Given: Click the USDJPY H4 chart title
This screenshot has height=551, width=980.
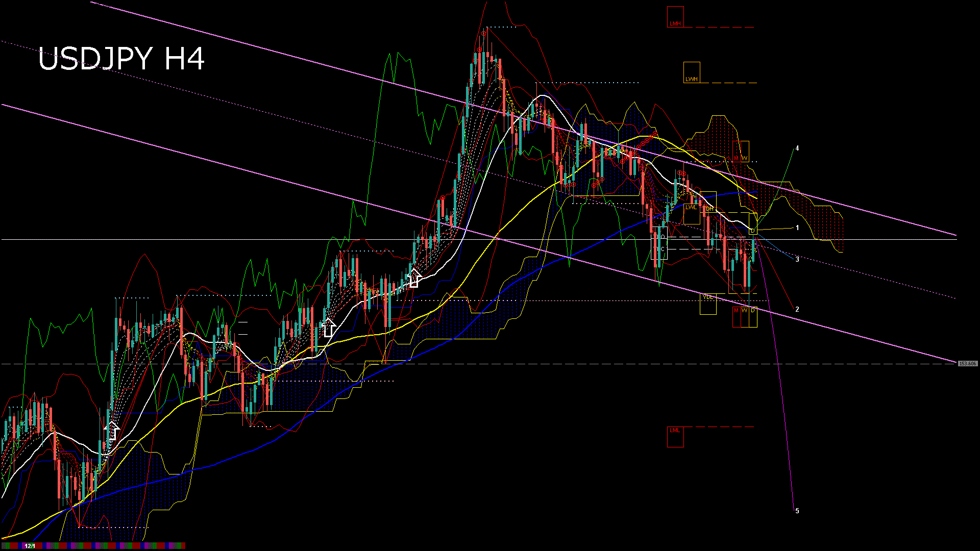Looking at the screenshot, I should coord(121,59).
